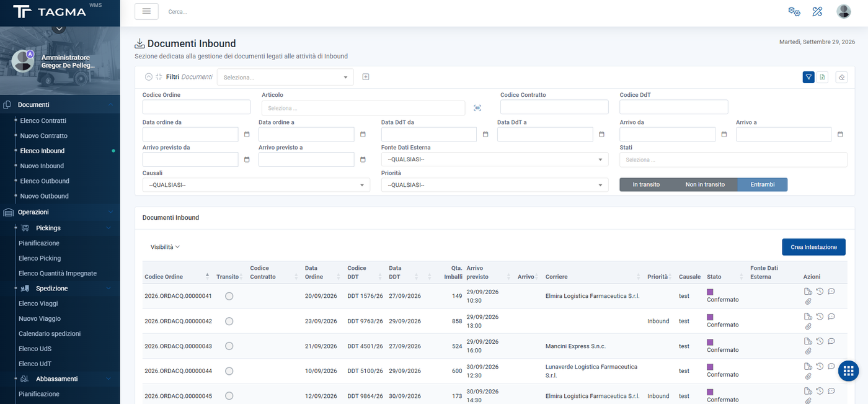This screenshot has width=868, height=404.
Task: Select the 'In transito' filter option
Action: [646, 184]
